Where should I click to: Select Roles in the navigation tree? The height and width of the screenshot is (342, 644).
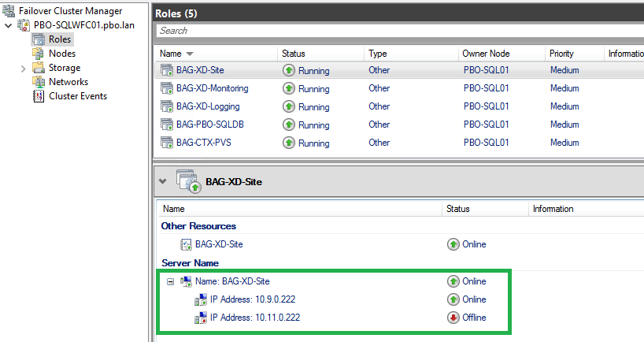coord(60,39)
